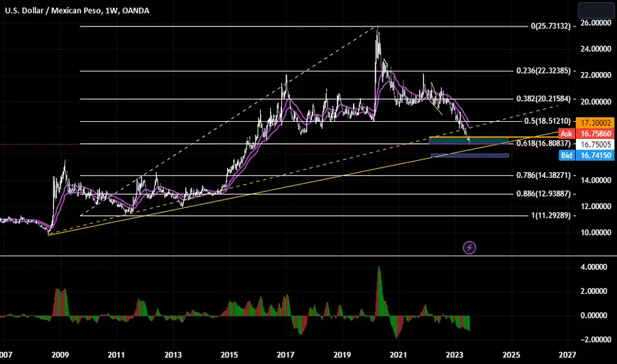Select the dark blue rectangle zone below 16

(470, 156)
